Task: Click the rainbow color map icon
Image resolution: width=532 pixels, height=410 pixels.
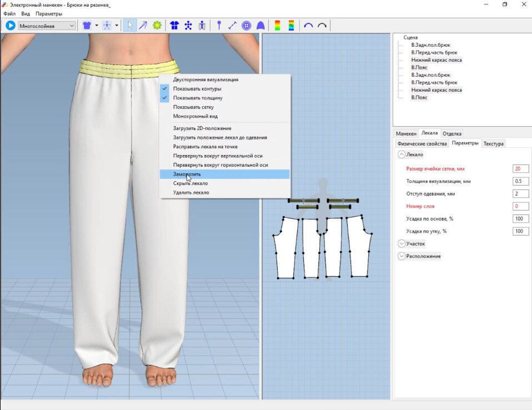Action: click(x=277, y=26)
